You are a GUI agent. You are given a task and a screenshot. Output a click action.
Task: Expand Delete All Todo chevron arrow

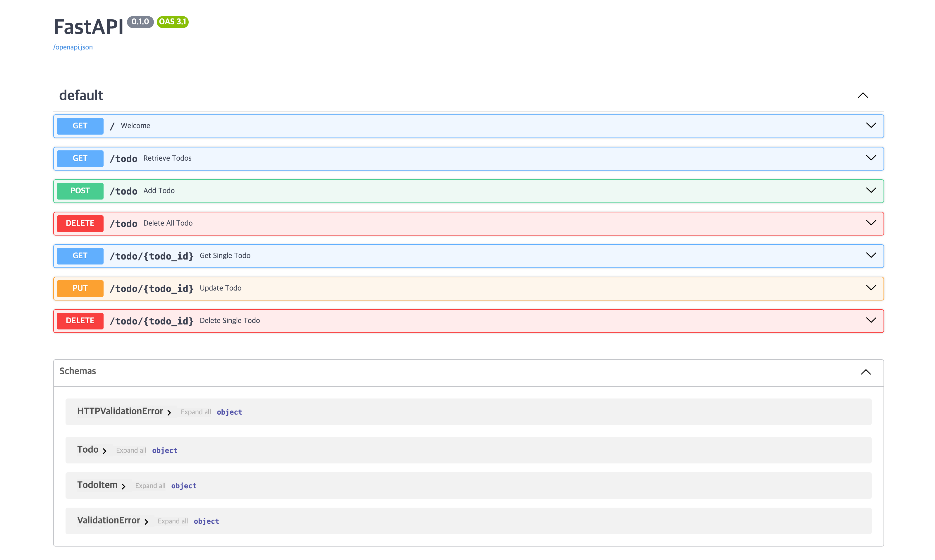[870, 223]
